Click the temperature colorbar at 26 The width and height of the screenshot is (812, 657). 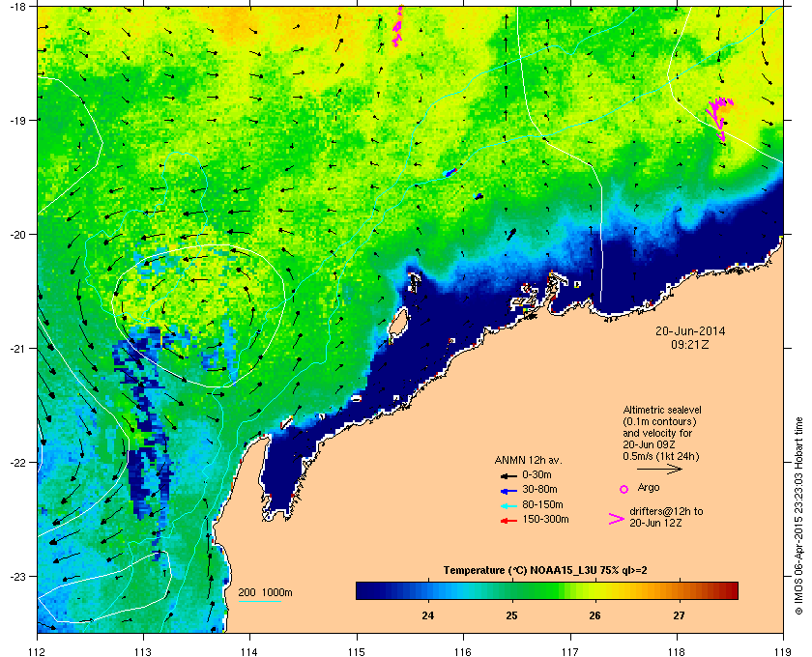pos(595,590)
